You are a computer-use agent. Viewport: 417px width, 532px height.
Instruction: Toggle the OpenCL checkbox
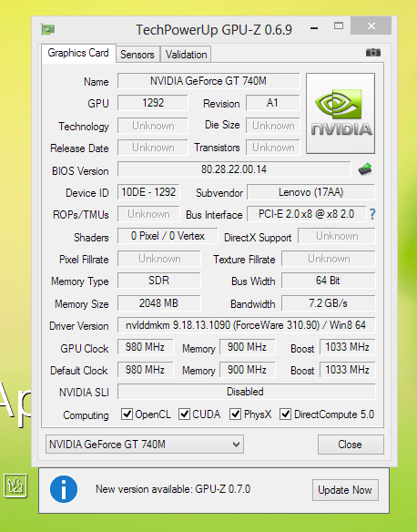[127, 414]
